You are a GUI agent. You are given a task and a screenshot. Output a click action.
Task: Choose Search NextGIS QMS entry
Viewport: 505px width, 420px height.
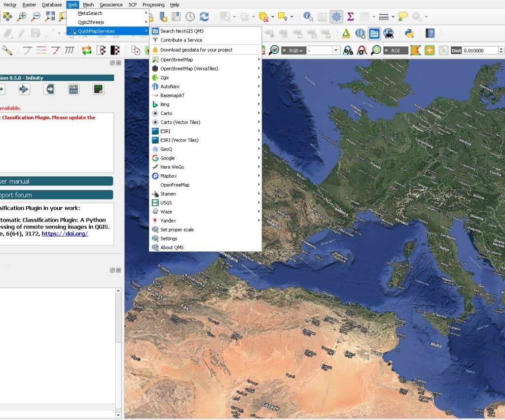206,31
